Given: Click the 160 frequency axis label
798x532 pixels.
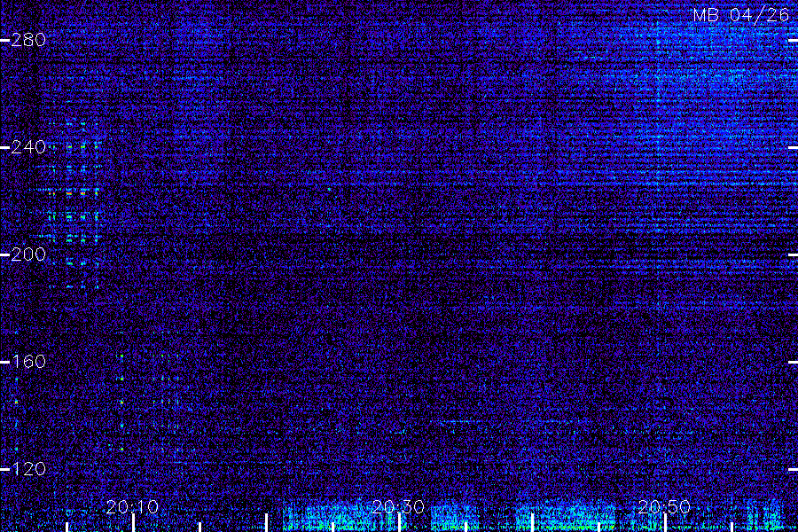Looking at the screenshot, I should (28, 362).
